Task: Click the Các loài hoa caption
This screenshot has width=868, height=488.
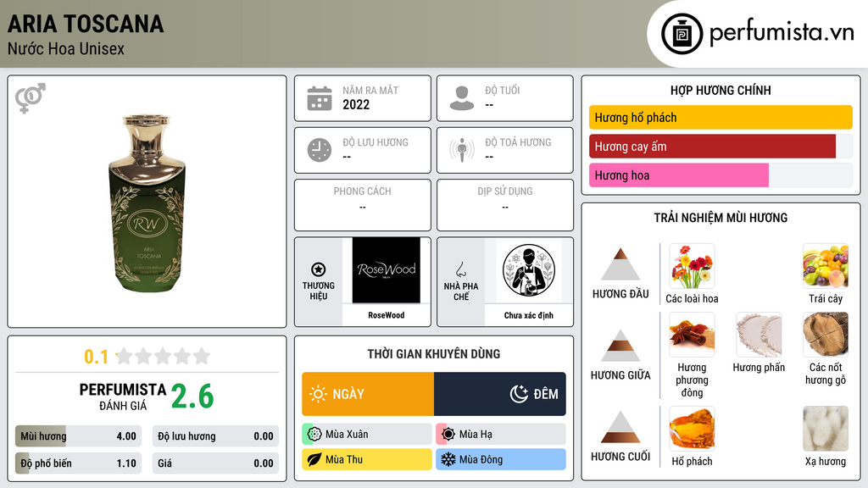Action: tap(692, 299)
